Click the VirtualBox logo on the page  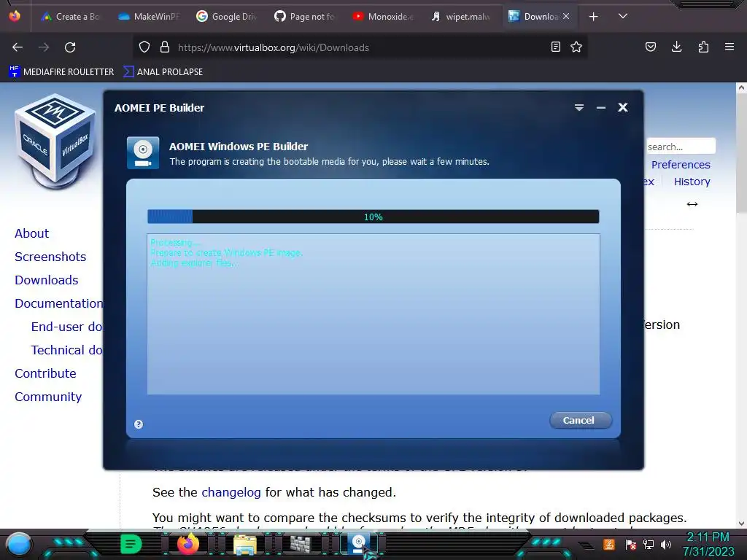55,141
